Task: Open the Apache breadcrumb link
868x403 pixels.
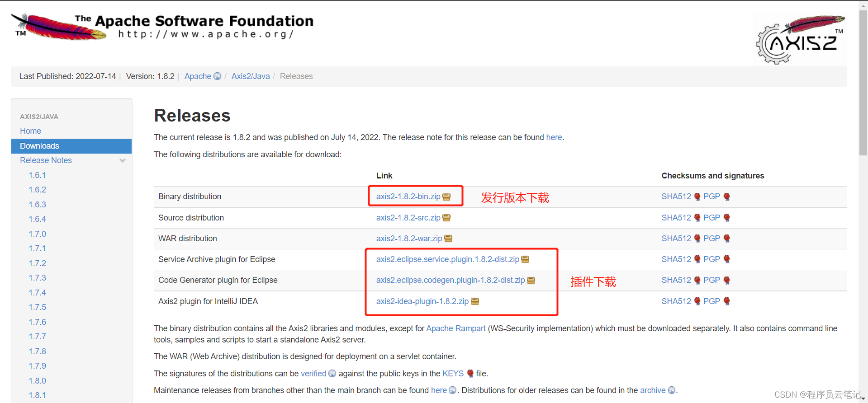Action: 198,76
